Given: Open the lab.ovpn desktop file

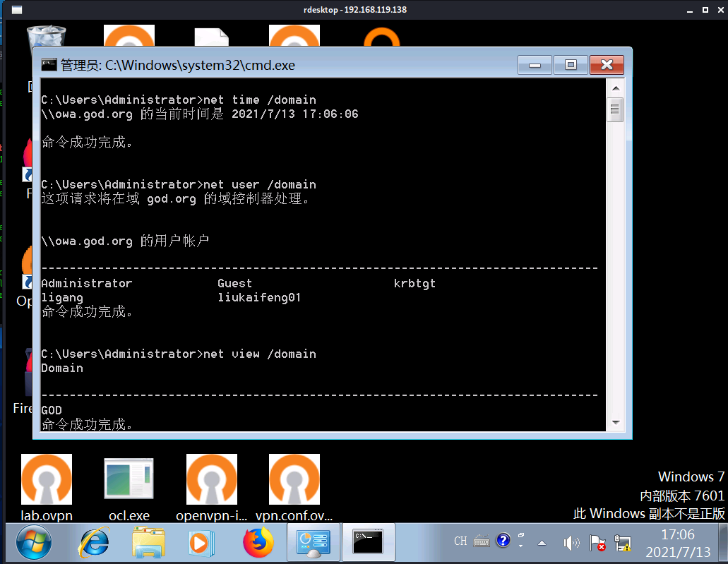Looking at the screenshot, I should [47, 488].
